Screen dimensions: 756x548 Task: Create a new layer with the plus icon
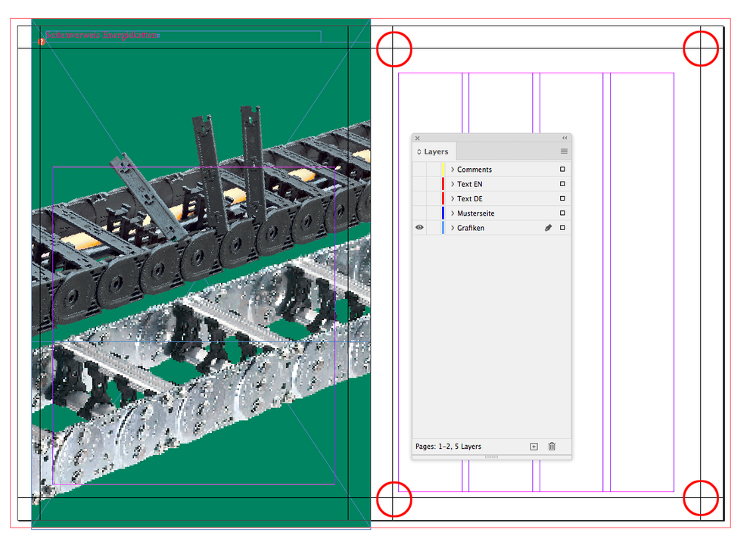(534, 447)
